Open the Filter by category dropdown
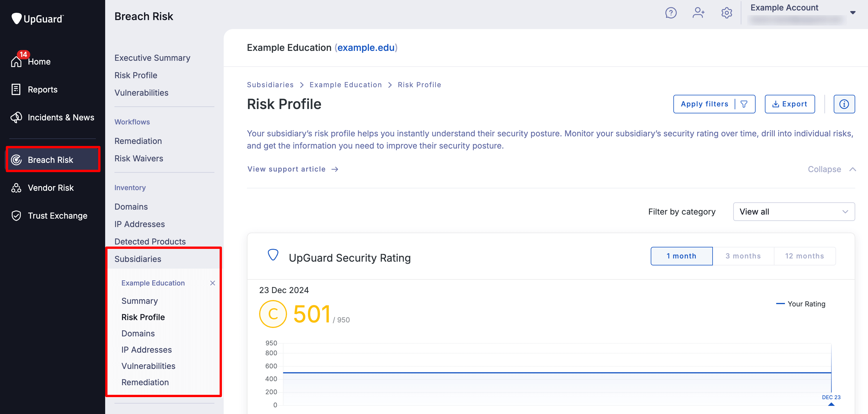868x414 pixels. pyautogui.click(x=794, y=212)
